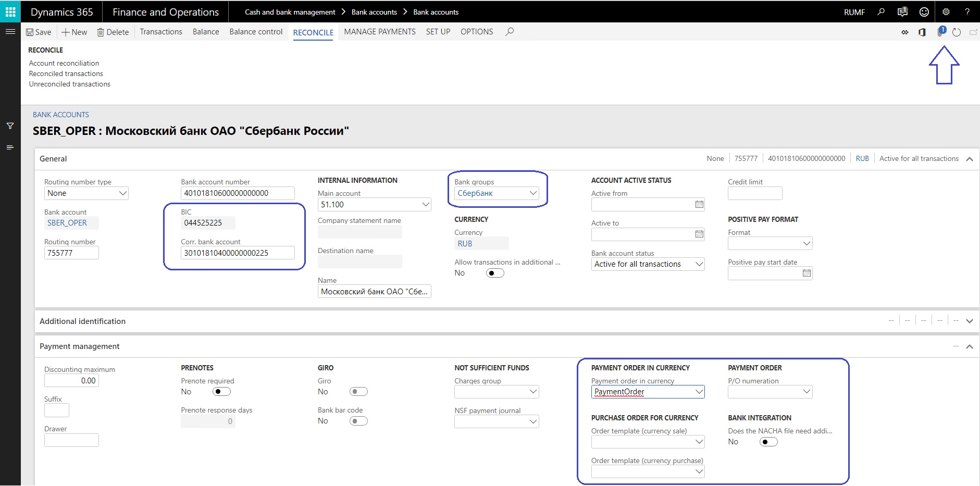Screen dimensions: 980x486
Task: Collapse Payment management section
Action: tap(970, 346)
